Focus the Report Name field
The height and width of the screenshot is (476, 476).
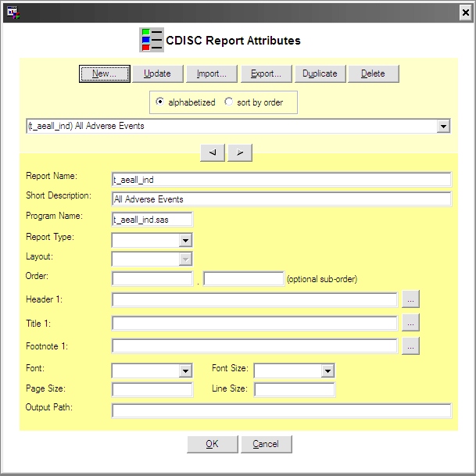(x=281, y=180)
